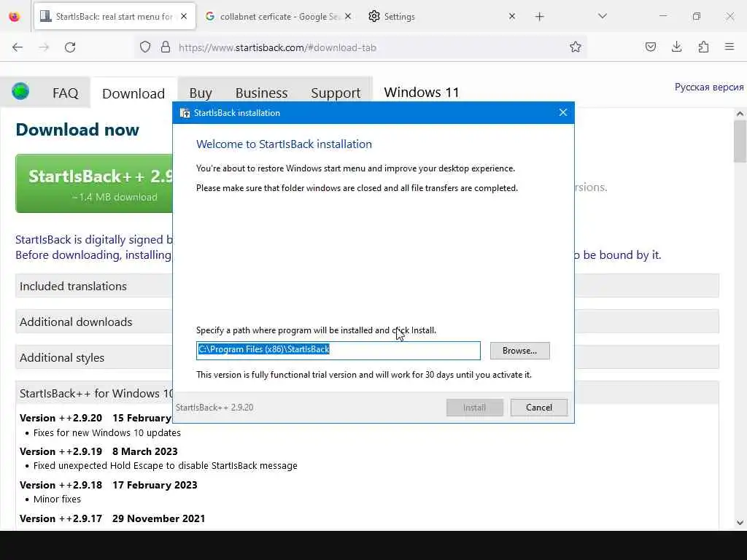This screenshot has width=747, height=560.
Task: Click the StartIsBack globe logo on website
Action: pos(20,91)
